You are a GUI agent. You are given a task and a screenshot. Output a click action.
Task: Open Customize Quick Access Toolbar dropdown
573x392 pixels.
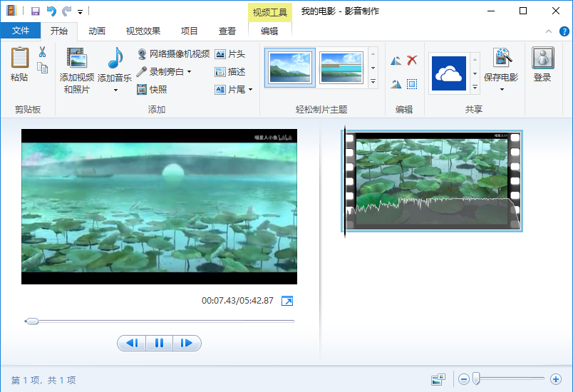[80, 12]
